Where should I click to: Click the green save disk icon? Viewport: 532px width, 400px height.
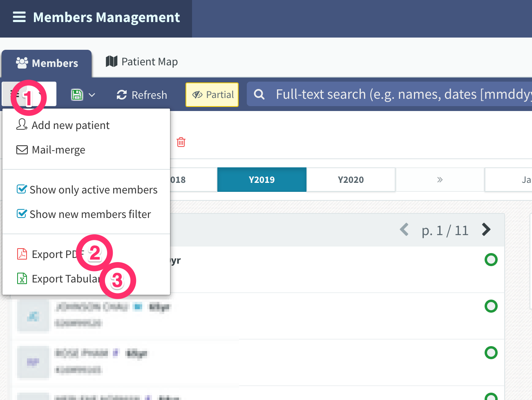coord(77,95)
